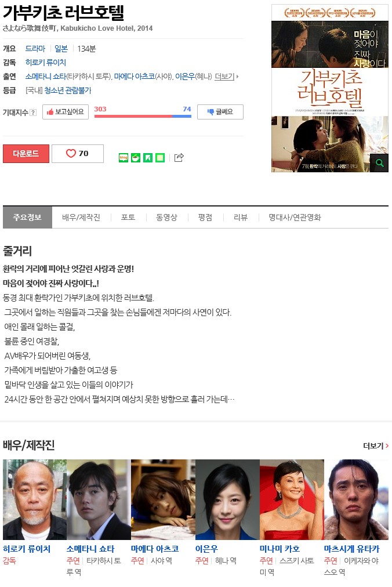Image resolution: width=392 pixels, height=587 pixels.
Task: Click the thumbs-down 글쎄요 button
Action: (x=220, y=112)
